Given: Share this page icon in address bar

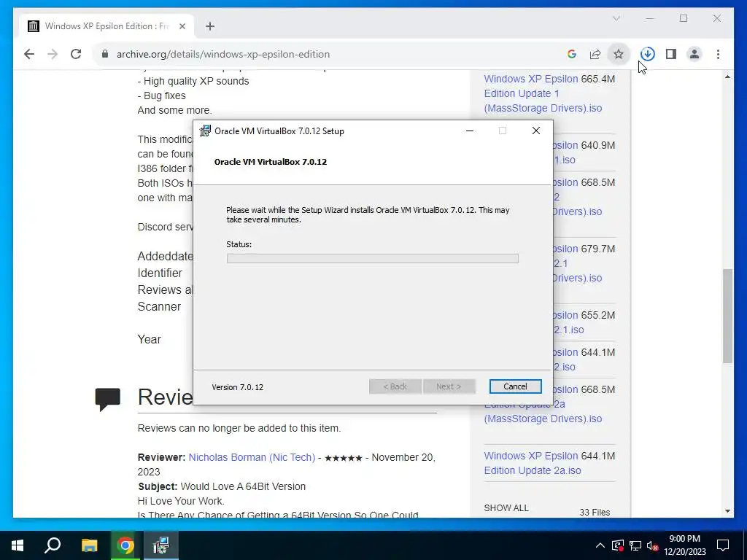Looking at the screenshot, I should pos(595,54).
